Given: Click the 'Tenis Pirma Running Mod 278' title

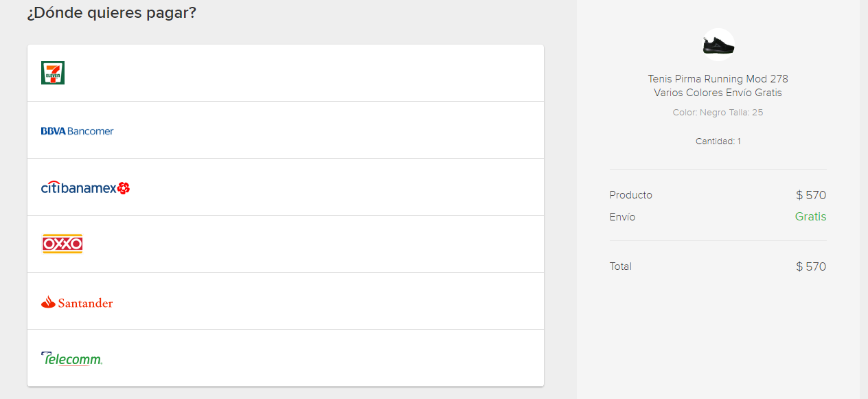Looking at the screenshot, I should [718, 79].
